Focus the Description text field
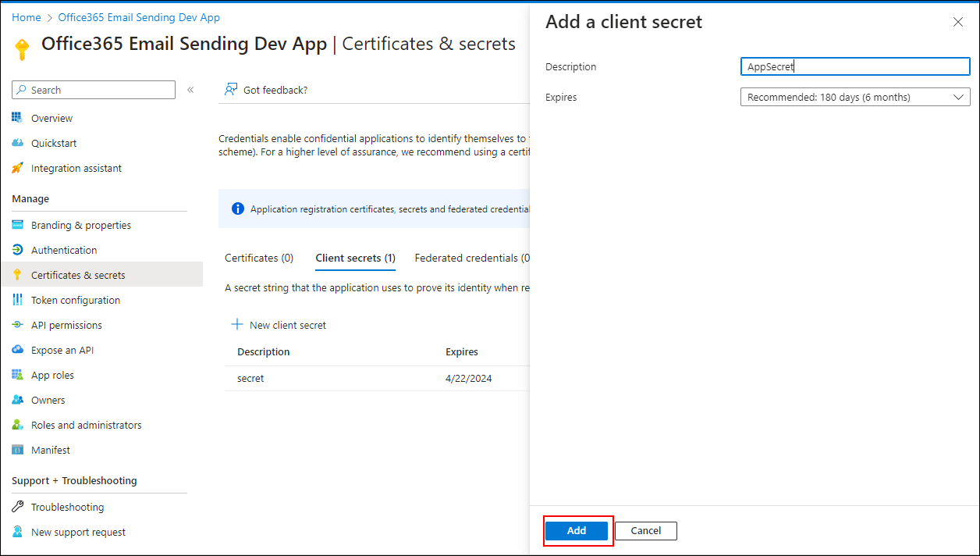This screenshot has height=556, width=980. (x=854, y=67)
